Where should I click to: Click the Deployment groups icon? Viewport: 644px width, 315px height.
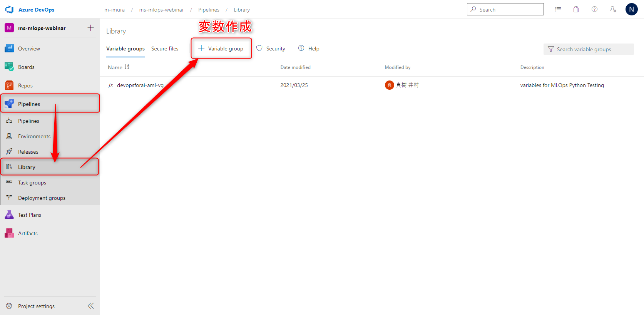(x=9, y=198)
